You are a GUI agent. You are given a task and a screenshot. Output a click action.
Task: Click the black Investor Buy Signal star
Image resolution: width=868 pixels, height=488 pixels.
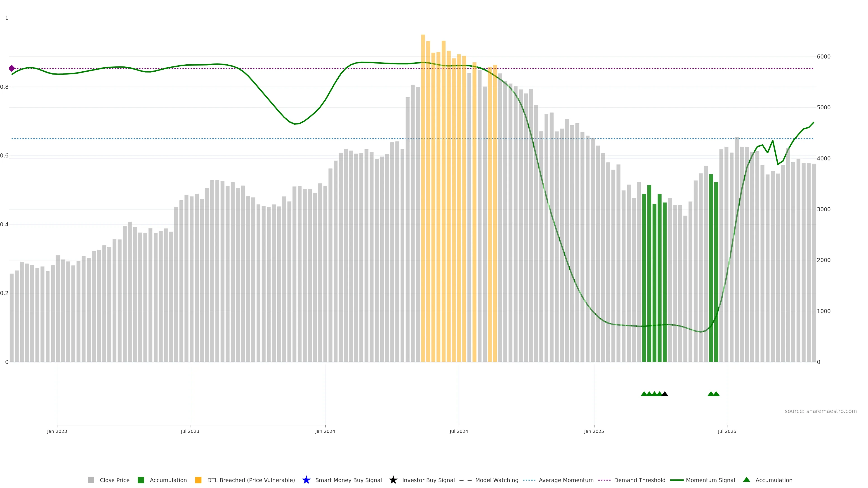[x=393, y=480]
